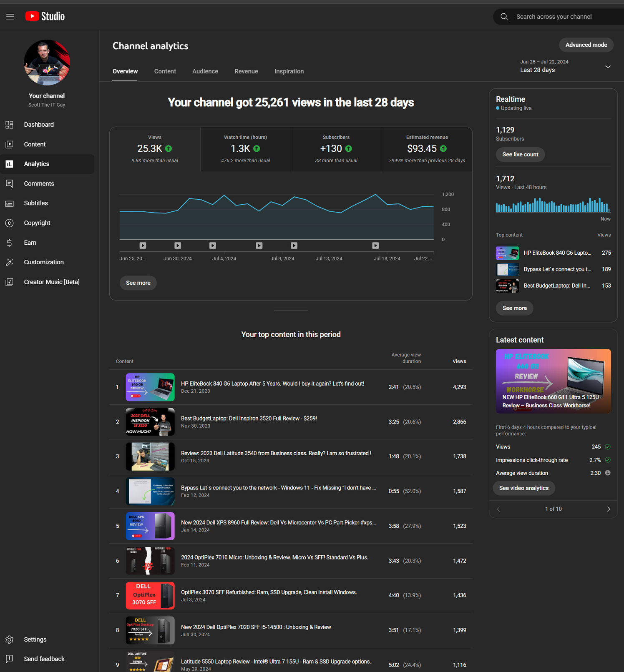Image resolution: width=624 pixels, height=672 pixels.
Task: Click view count 4,293 in top content
Action: [459, 387]
